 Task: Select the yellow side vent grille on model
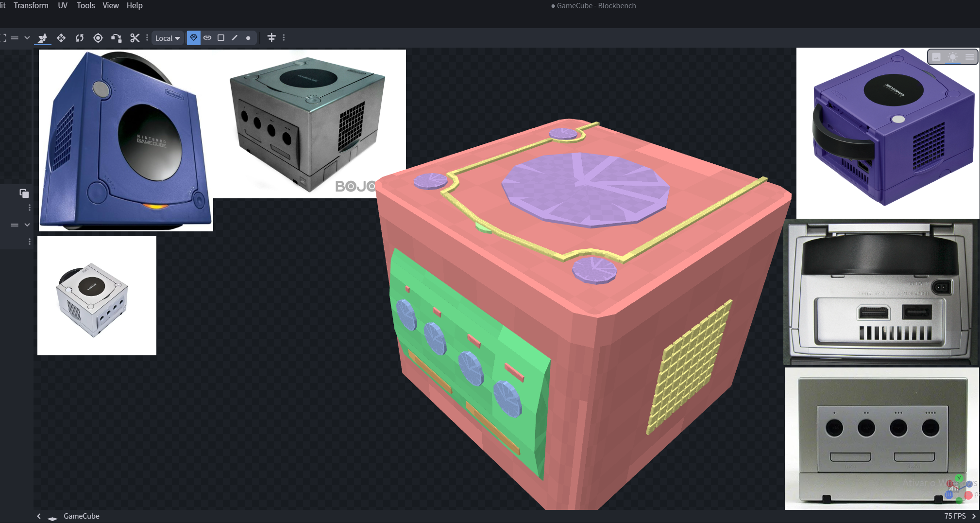coord(690,368)
